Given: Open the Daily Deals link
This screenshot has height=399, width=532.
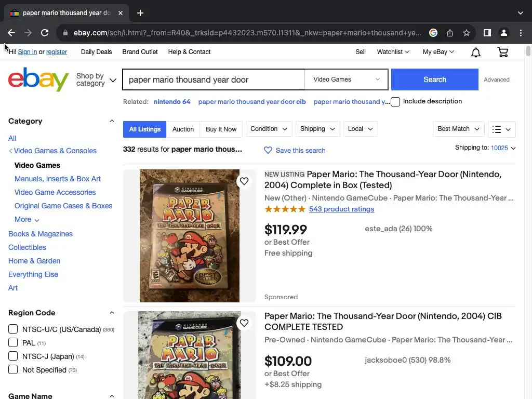Looking at the screenshot, I should tap(96, 52).
